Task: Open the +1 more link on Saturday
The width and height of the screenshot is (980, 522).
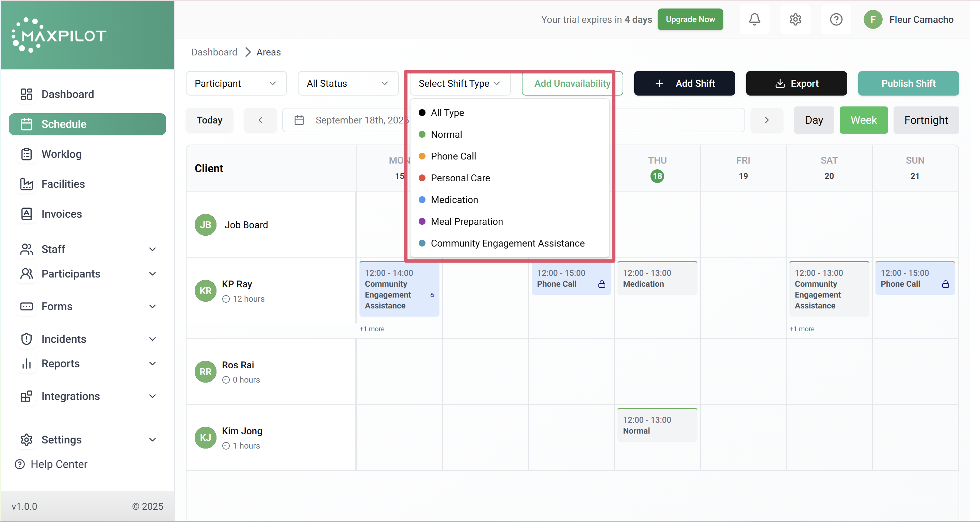Action: click(802, 329)
